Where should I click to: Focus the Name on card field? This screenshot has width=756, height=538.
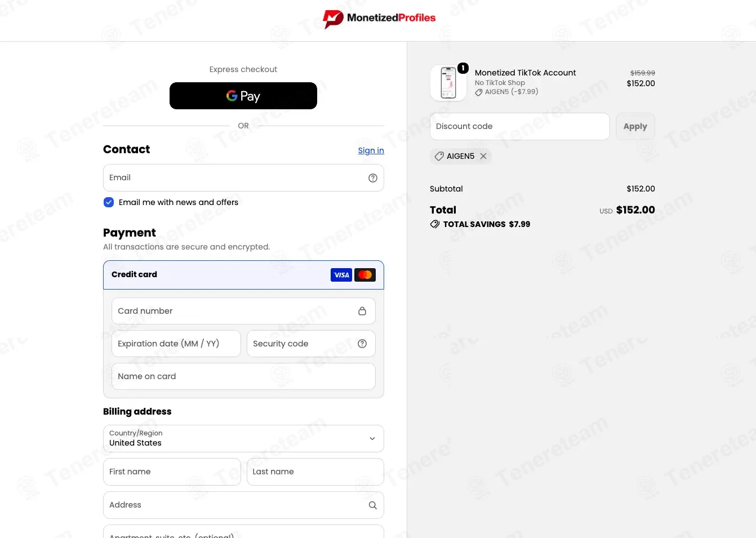(243, 376)
